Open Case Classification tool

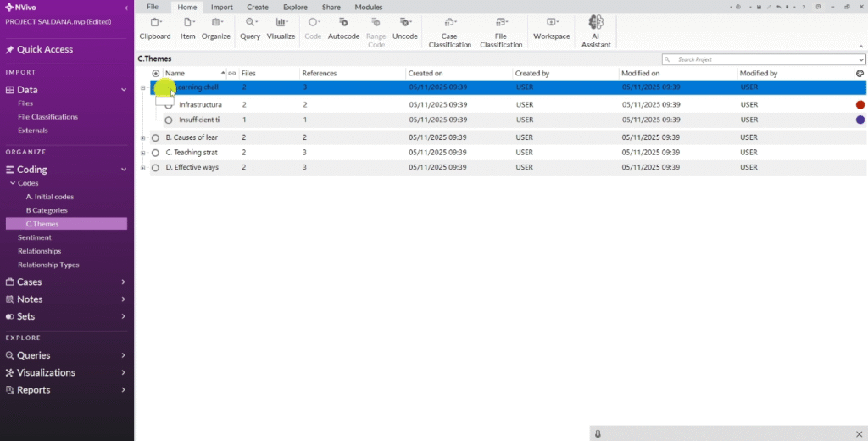pos(449,31)
